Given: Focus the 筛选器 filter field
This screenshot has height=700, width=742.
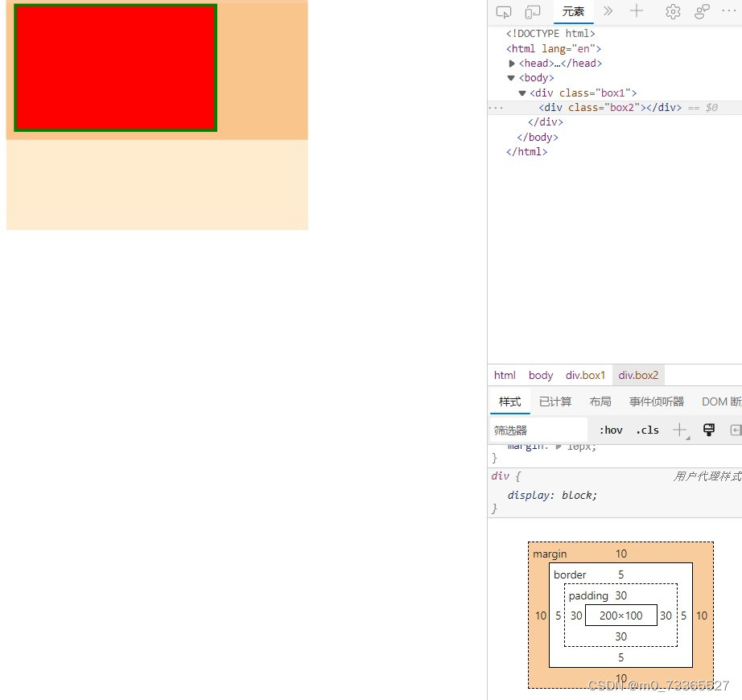Looking at the screenshot, I should 538,430.
